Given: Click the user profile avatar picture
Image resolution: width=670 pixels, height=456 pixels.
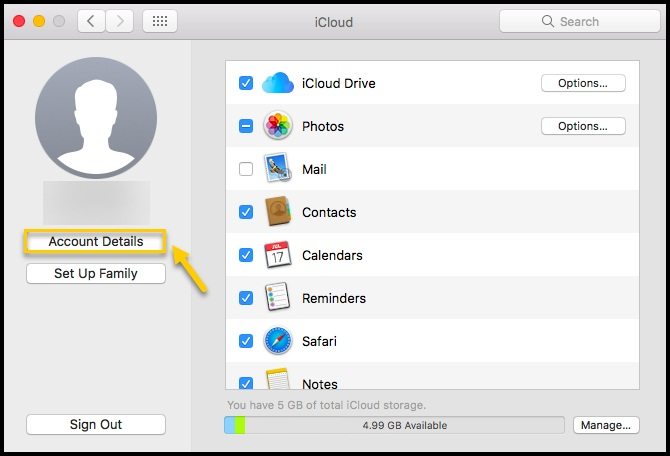Looking at the screenshot, I should tap(96, 118).
